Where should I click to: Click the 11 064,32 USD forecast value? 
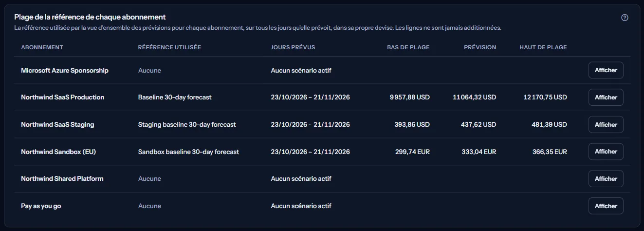pyautogui.click(x=475, y=97)
